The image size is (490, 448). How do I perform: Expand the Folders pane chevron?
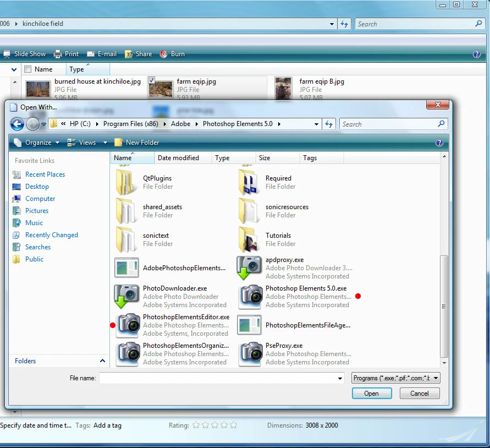(x=102, y=361)
